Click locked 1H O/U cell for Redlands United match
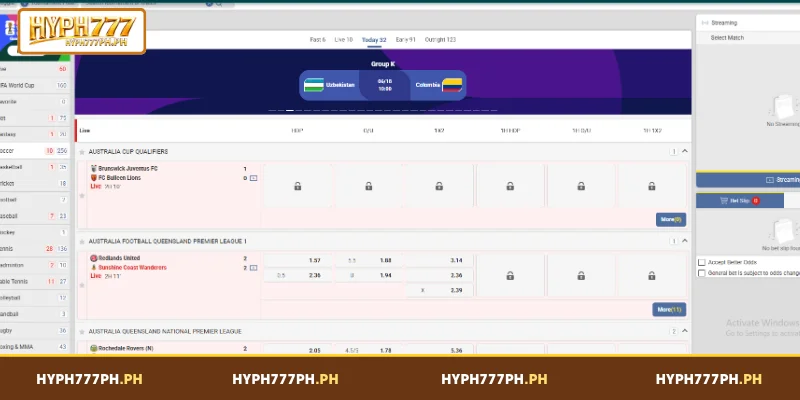Viewport: 800px width, 400px height. [x=581, y=276]
